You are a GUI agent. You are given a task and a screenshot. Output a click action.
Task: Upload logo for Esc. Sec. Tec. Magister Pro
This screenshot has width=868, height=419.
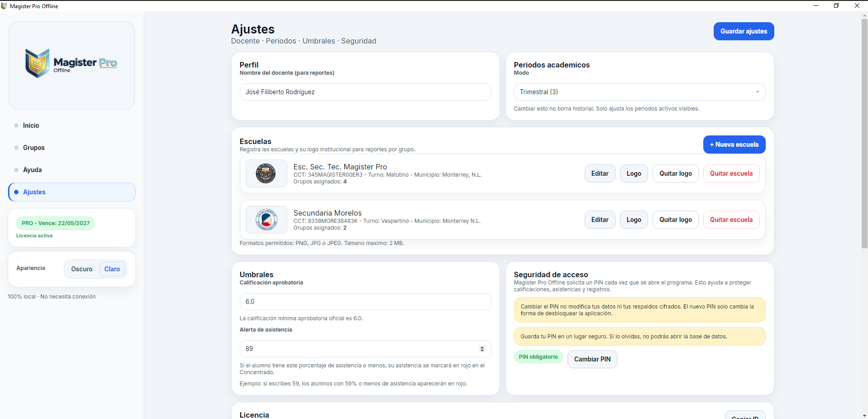click(634, 173)
